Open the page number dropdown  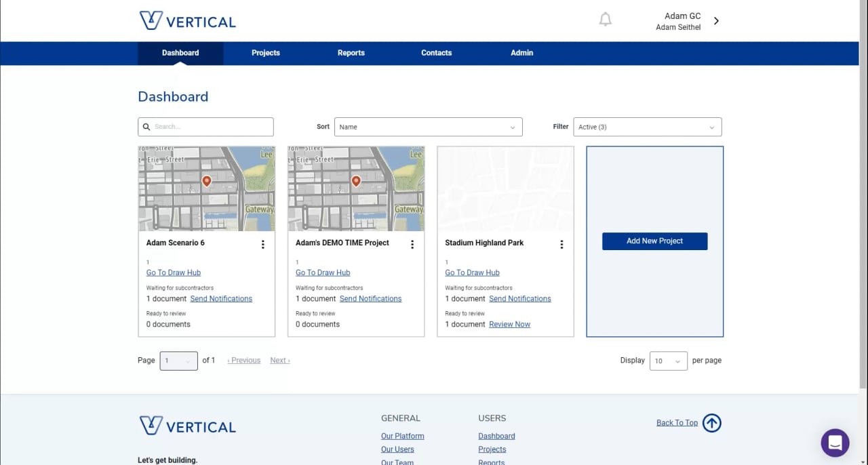tap(179, 361)
